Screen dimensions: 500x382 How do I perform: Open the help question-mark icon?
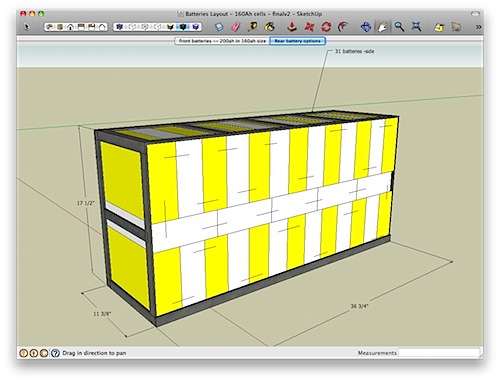(55, 353)
